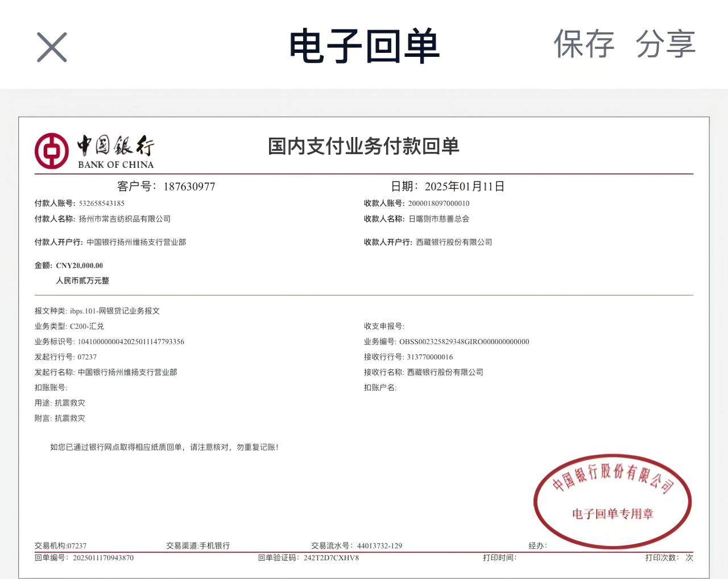Tap the 分享 button
The height and width of the screenshot is (579, 728).
(x=665, y=44)
